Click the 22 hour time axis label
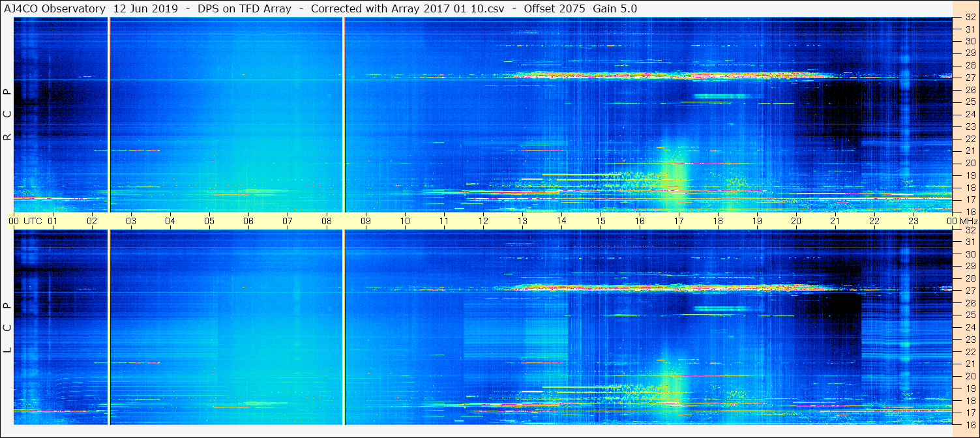This screenshot has height=438, width=980. coord(874,221)
